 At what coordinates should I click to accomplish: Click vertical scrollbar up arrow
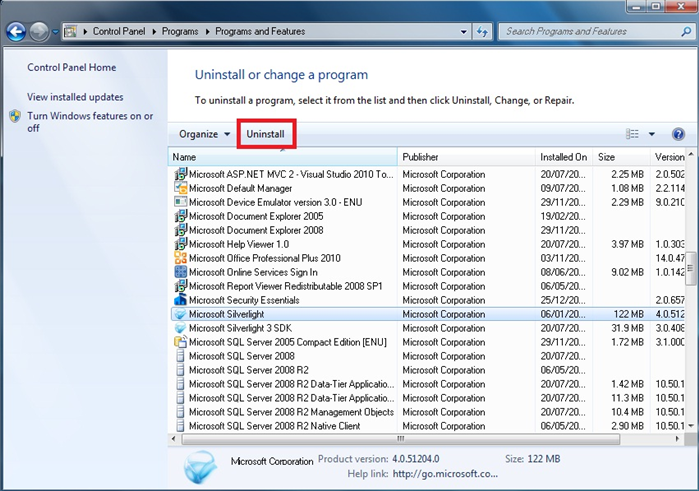(691, 154)
